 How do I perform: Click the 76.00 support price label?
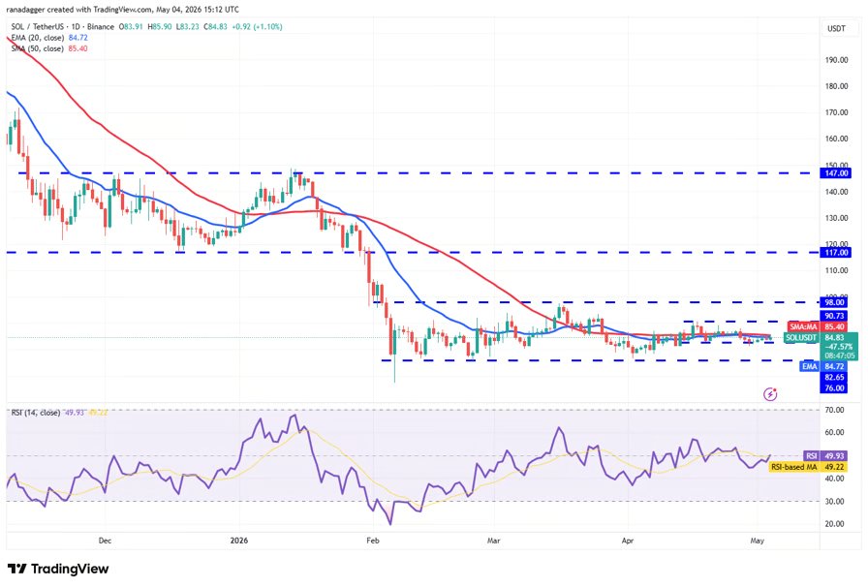[834, 388]
